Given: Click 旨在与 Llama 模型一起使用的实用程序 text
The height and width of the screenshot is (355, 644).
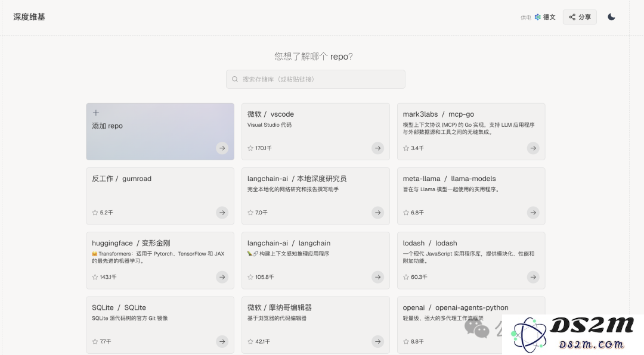Looking at the screenshot, I should (x=451, y=189).
